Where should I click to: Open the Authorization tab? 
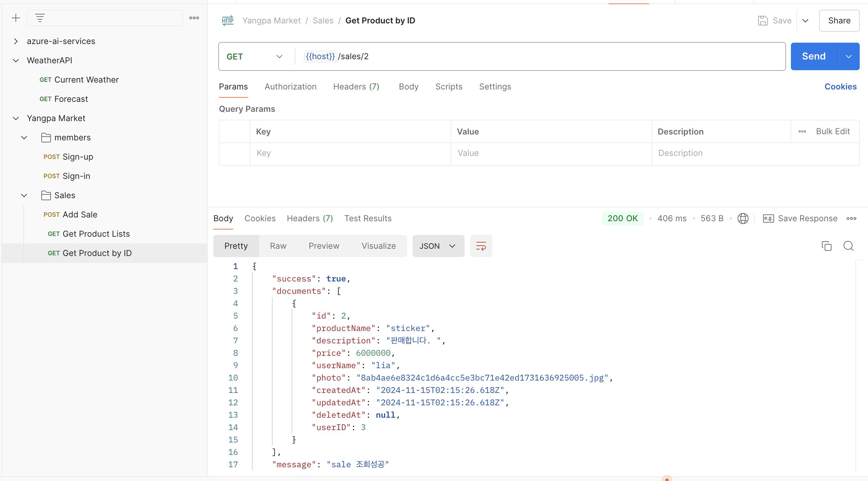coord(290,87)
